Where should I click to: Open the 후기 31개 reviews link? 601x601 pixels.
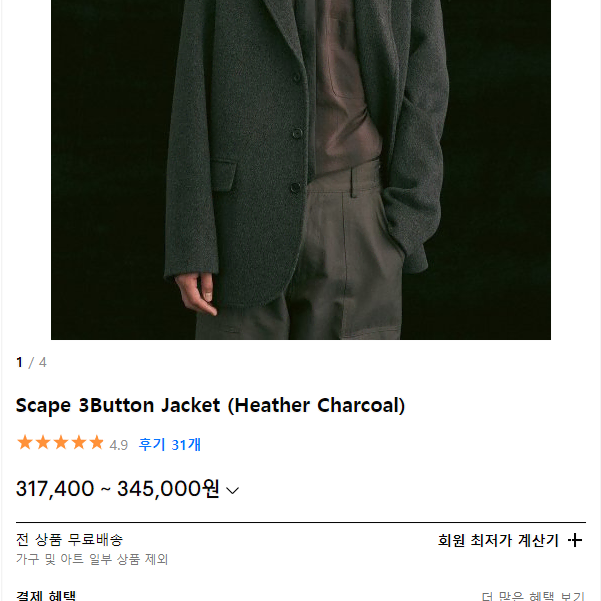(x=169, y=445)
